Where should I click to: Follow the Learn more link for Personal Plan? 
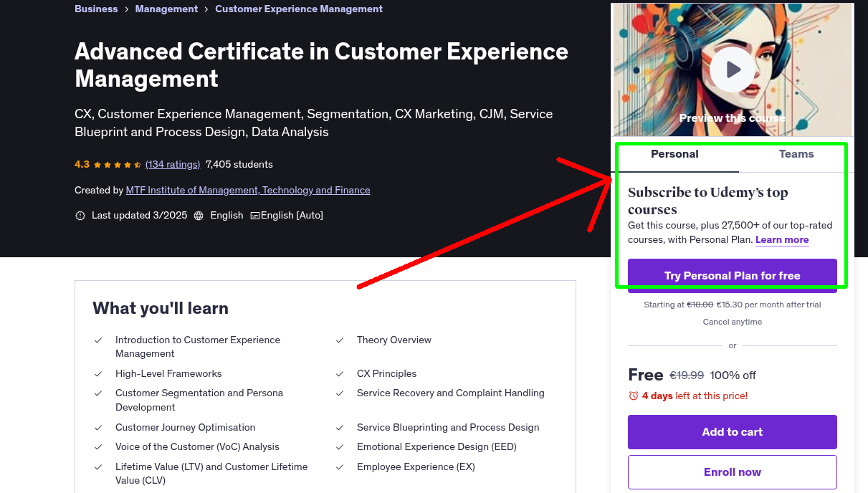[782, 240]
